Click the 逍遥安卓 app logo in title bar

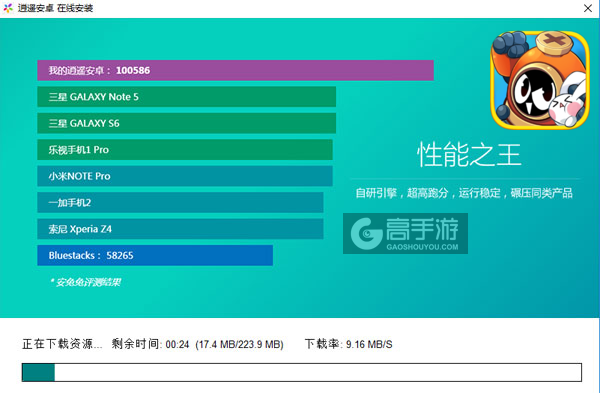click(8, 8)
